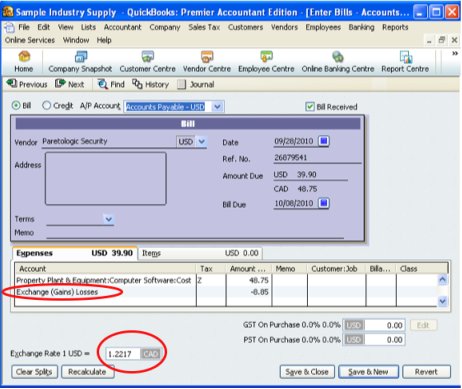Screen dimensions: 462x389
Task: Go to Previous bill
Action: [x=27, y=84]
